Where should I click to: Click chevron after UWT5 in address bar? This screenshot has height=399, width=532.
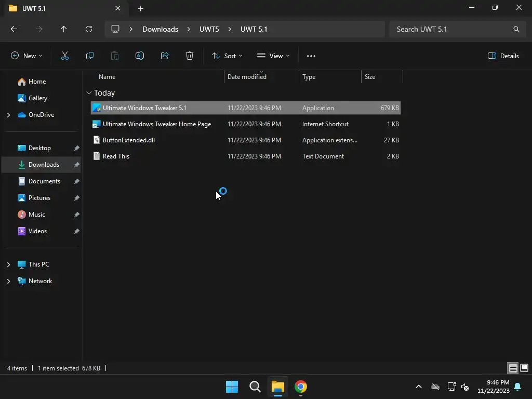230,29
